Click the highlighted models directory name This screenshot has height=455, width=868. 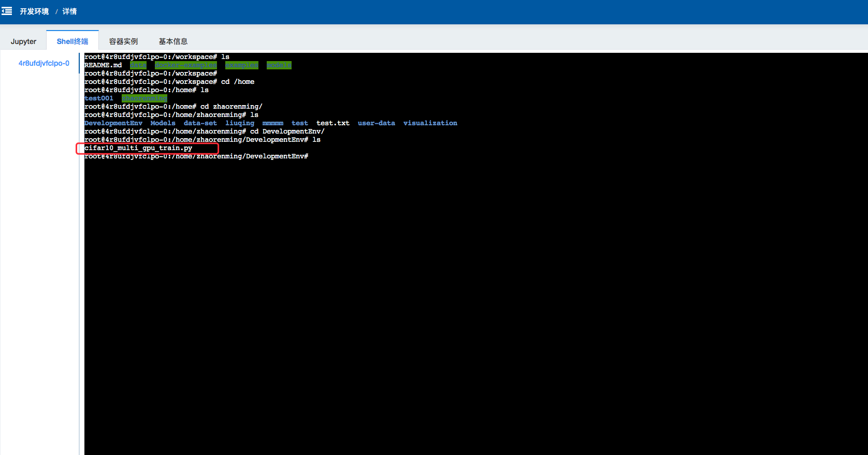pyautogui.click(x=279, y=65)
